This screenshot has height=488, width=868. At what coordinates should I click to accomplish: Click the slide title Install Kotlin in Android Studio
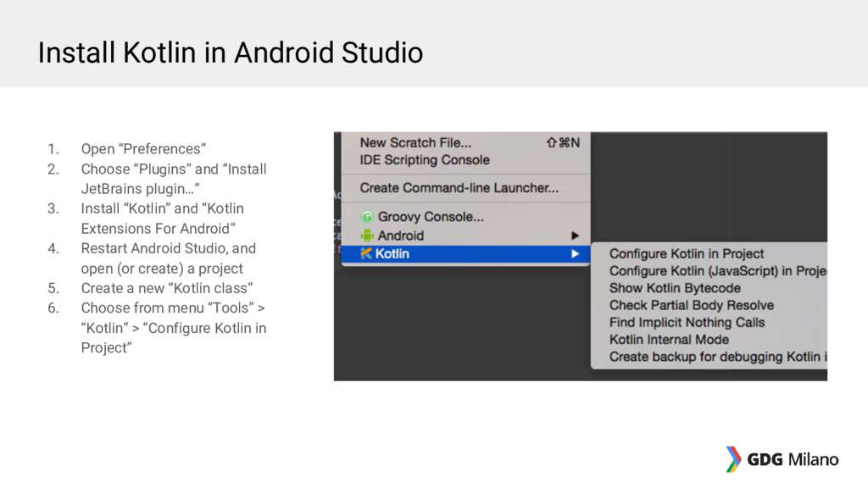pos(231,53)
